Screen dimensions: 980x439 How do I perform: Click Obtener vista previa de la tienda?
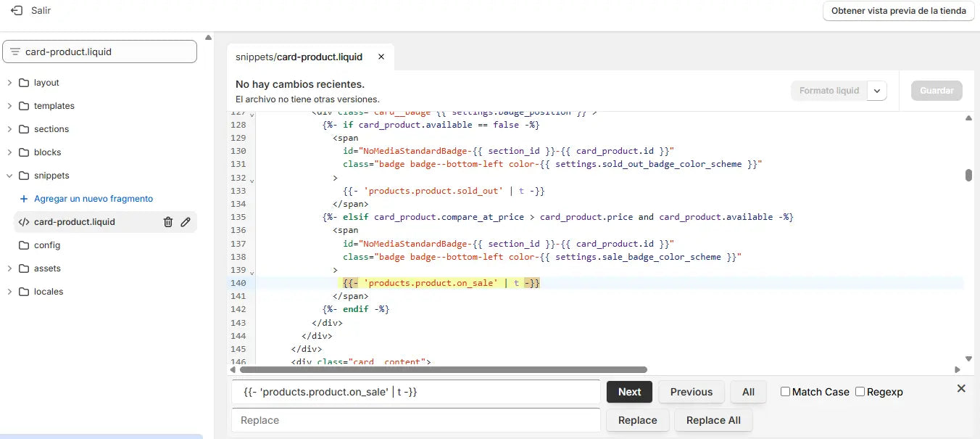coord(898,11)
